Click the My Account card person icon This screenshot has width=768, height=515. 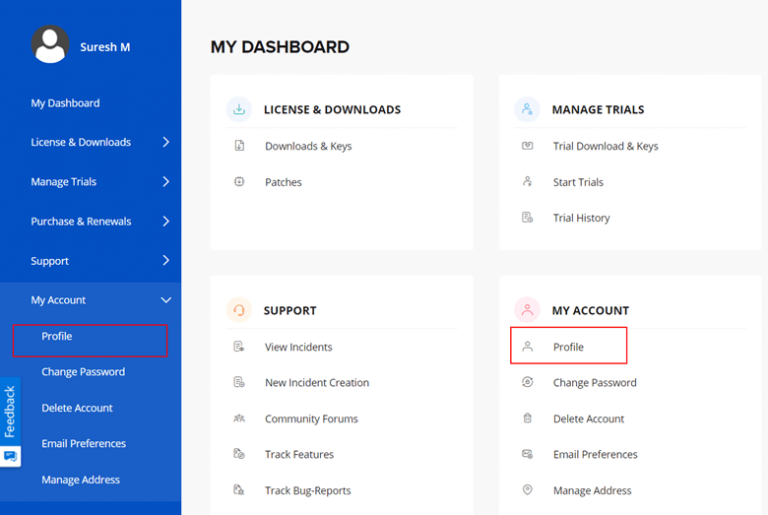(x=527, y=310)
